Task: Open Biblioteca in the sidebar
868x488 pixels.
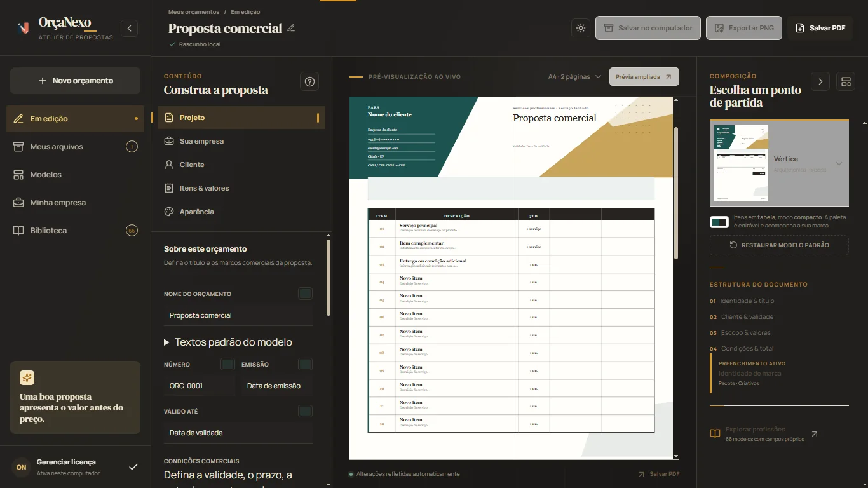Action: point(75,231)
